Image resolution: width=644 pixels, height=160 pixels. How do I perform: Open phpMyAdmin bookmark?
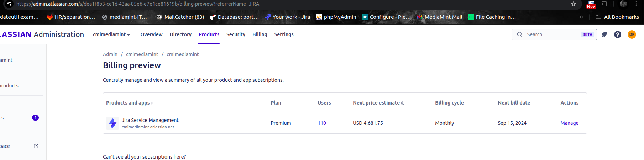(336, 17)
